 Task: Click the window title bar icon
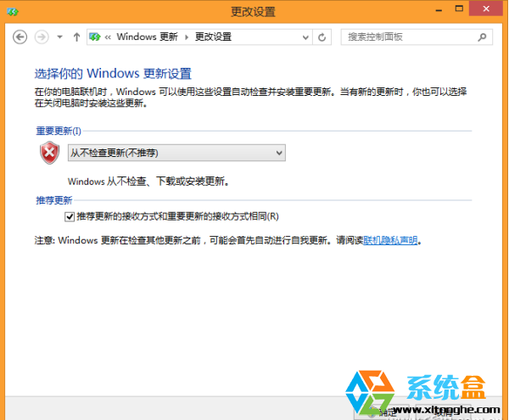tap(13, 12)
